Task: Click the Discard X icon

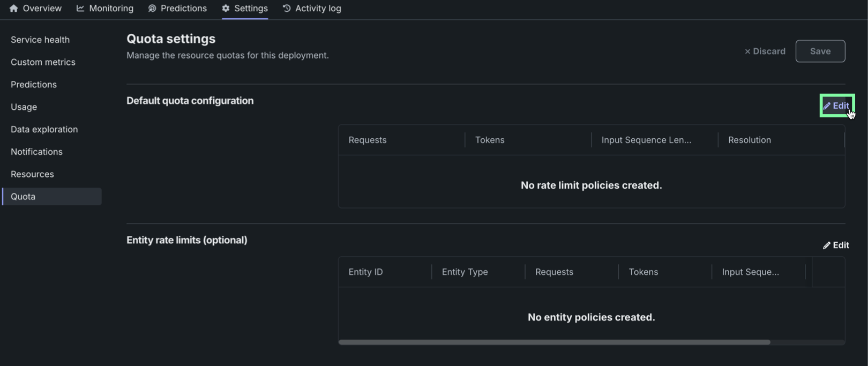Action: point(747,51)
